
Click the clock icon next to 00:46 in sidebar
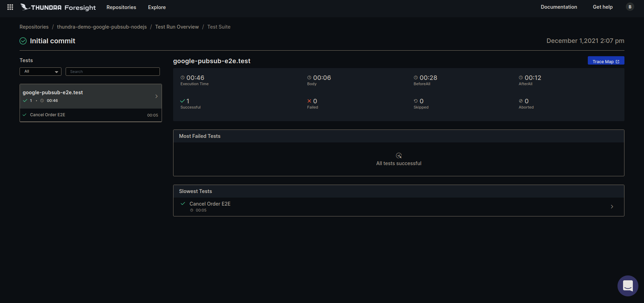click(42, 101)
